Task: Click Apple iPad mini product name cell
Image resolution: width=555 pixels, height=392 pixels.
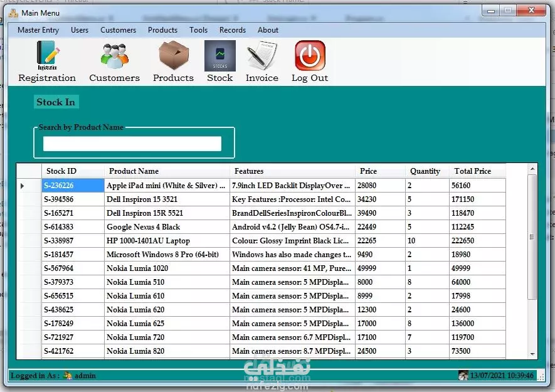Action: click(167, 186)
